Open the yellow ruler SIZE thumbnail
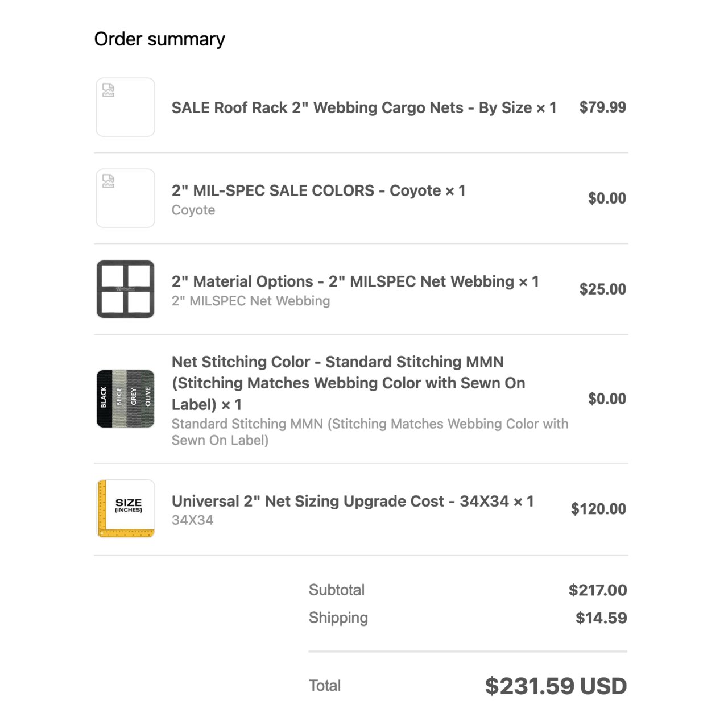The image size is (728, 721). [125, 508]
